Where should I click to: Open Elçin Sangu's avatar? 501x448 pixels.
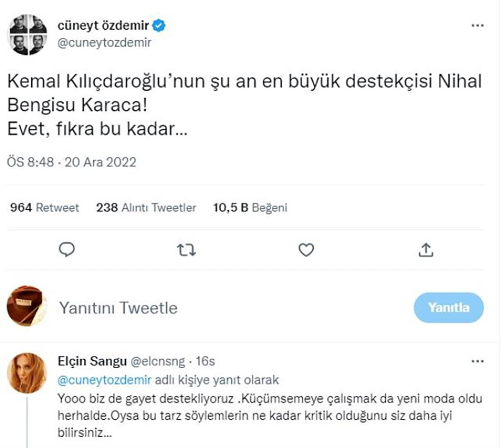point(27,373)
